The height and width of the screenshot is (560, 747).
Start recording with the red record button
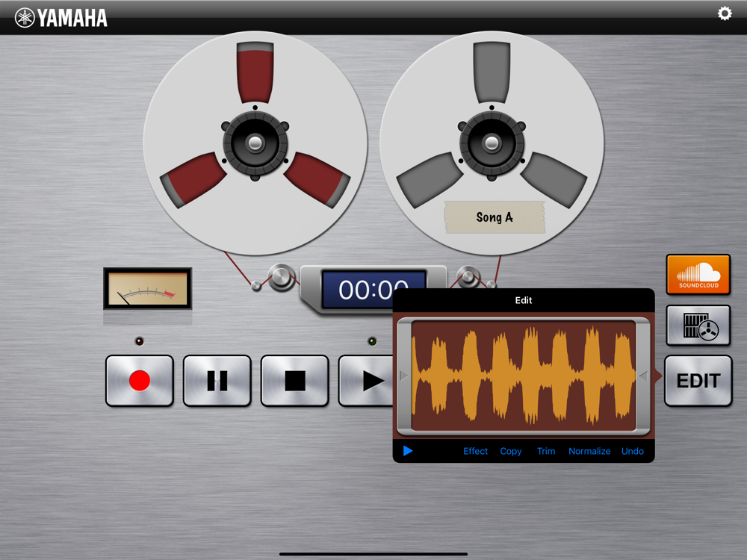point(140,381)
